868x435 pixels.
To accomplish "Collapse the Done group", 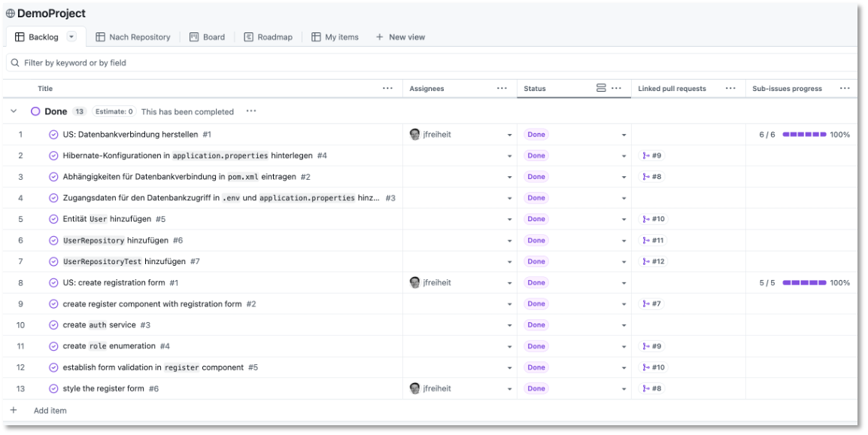I will tap(14, 111).
